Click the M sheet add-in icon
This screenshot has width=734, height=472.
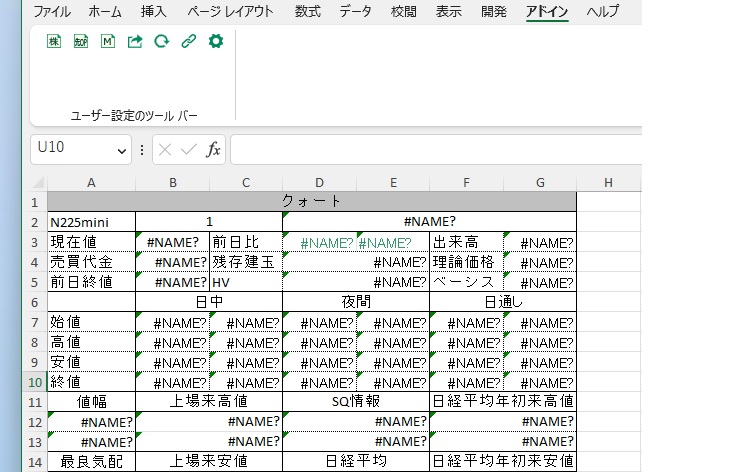tap(108, 42)
